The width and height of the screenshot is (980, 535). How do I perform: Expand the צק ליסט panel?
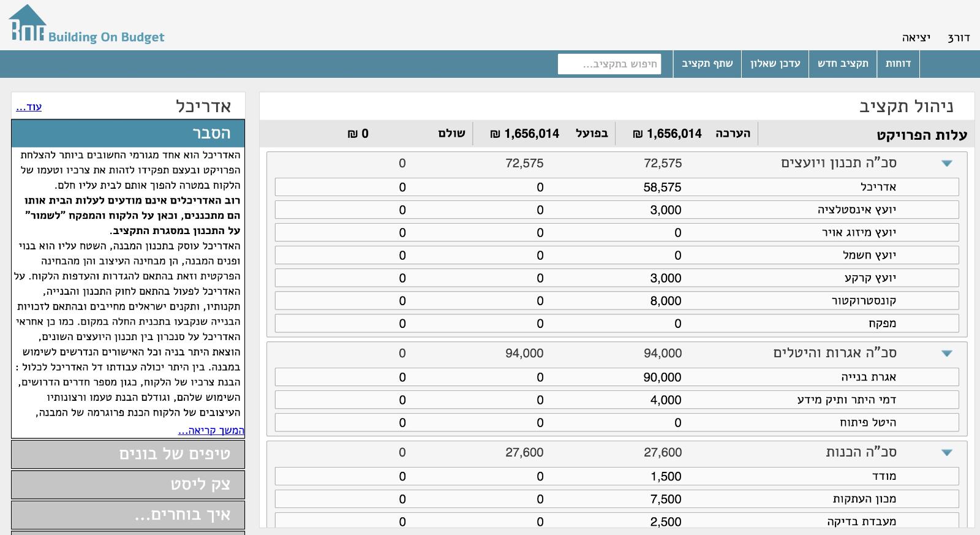[x=128, y=485]
